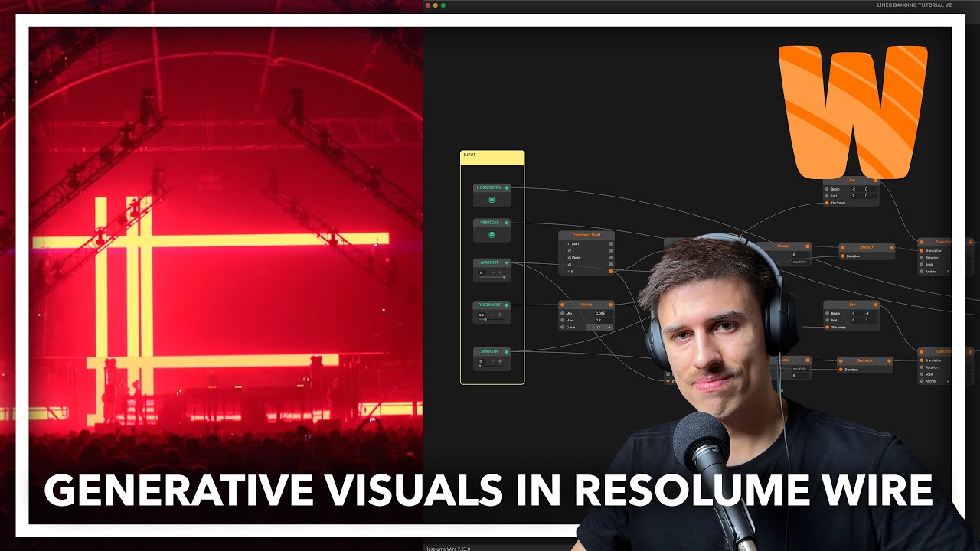Click the Max value field 0.2 in Curve
The height and width of the screenshot is (551, 980).
pos(603,320)
